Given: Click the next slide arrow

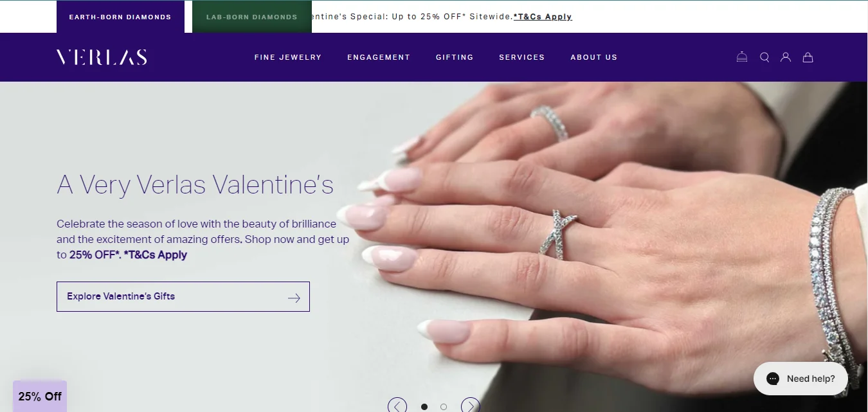Looking at the screenshot, I should click(471, 406).
